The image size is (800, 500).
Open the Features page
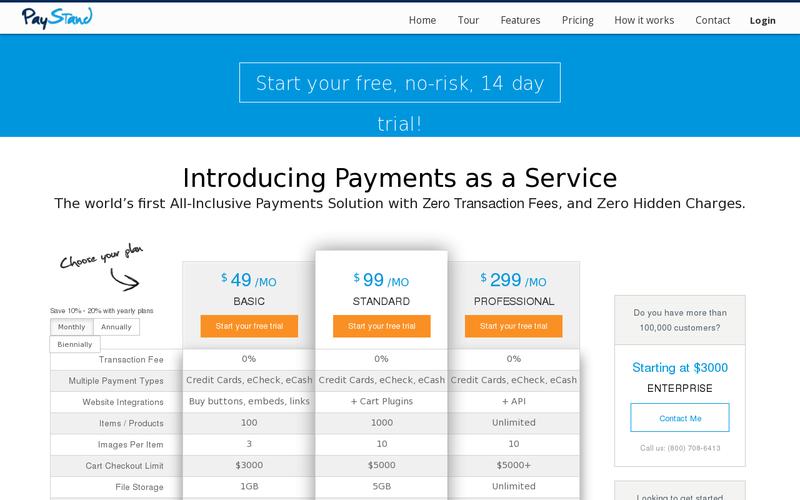coord(520,20)
